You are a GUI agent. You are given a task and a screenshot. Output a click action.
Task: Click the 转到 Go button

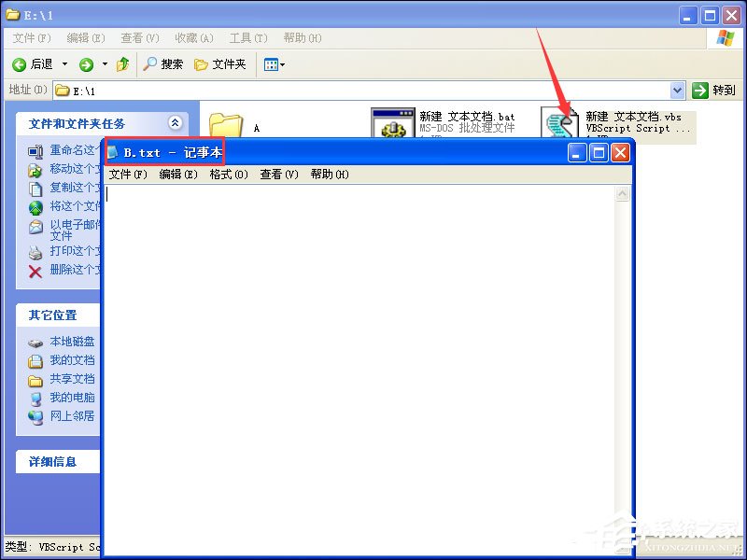click(x=713, y=90)
